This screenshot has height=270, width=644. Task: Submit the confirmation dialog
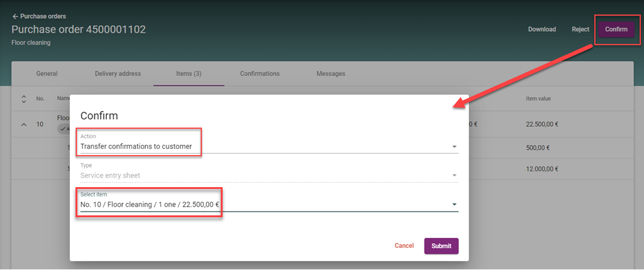pos(441,246)
